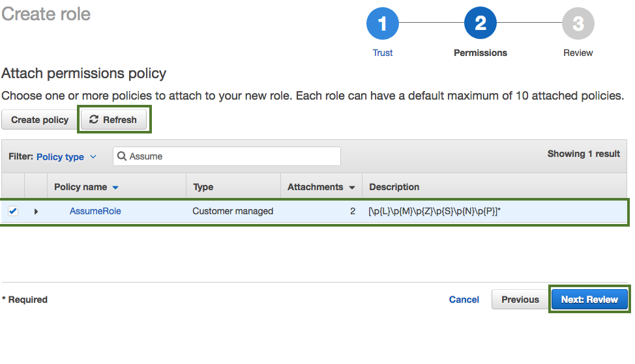Viewport: 635px width, 364px height.
Task: Uncheck the AssumeRole policy checkbox
Action: click(13, 211)
